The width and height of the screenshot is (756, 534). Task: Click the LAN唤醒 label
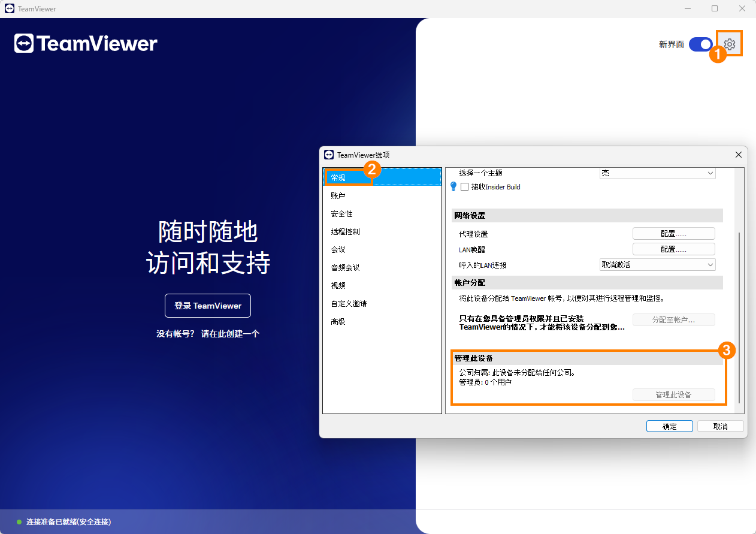coord(472,249)
